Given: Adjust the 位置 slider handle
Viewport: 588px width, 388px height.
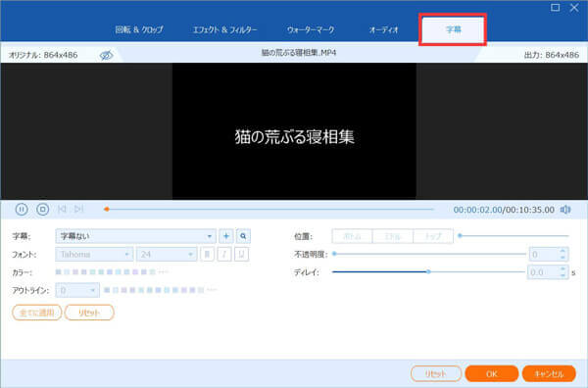Looking at the screenshot, I should pos(461,236).
